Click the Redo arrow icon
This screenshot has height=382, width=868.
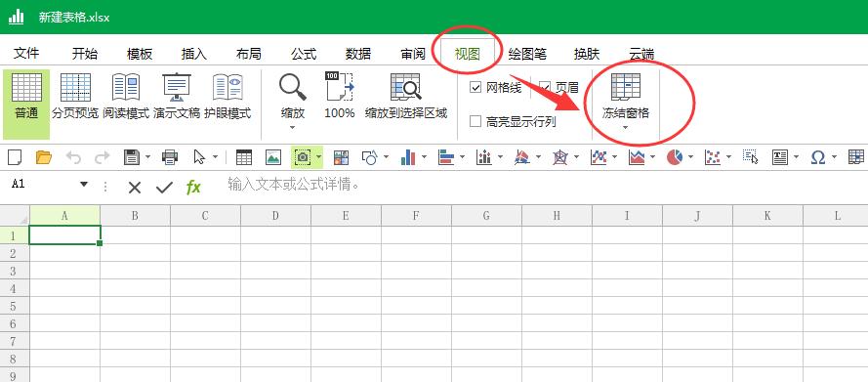pyautogui.click(x=102, y=158)
